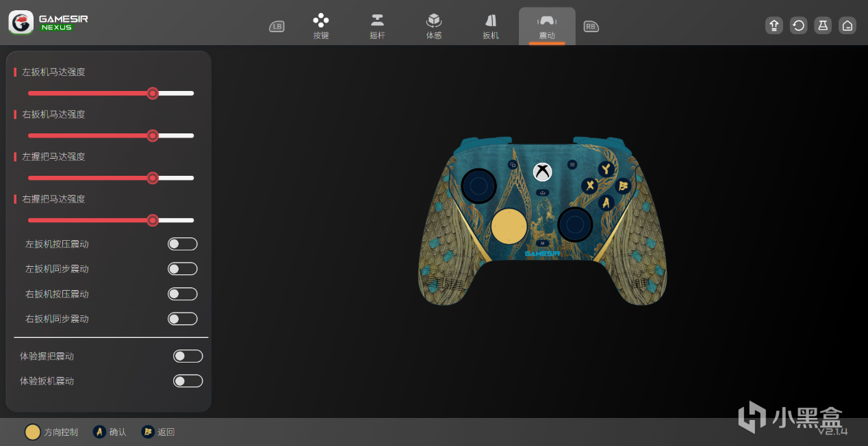The image size is (868, 446).
Task: Adjust 右扳机马达强度 slider
Action: tap(111, 135)
